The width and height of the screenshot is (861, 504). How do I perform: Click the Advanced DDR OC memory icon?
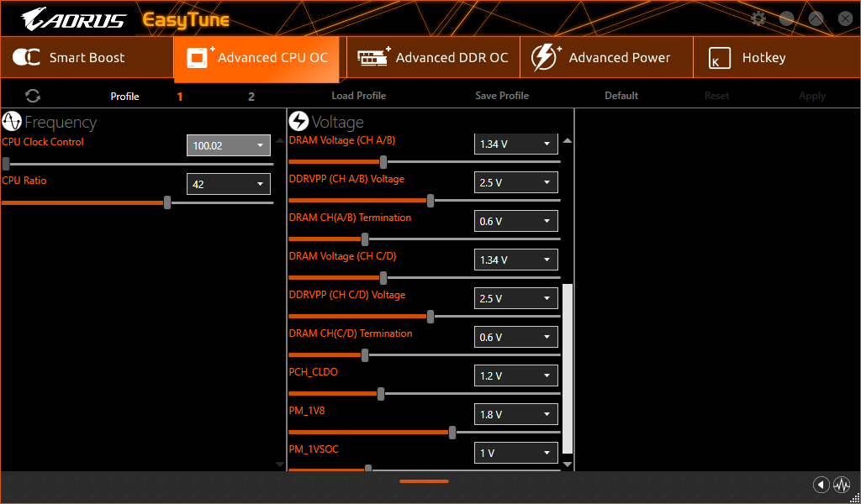click(373, 57)
